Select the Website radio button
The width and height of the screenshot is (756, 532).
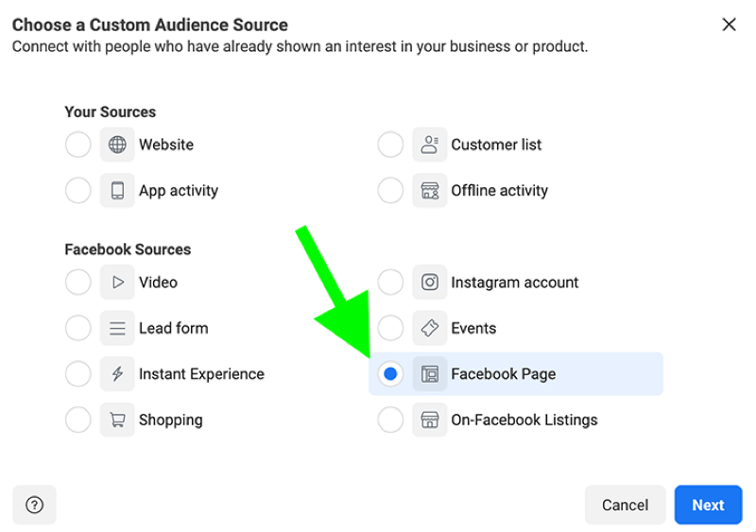point(78,145)
